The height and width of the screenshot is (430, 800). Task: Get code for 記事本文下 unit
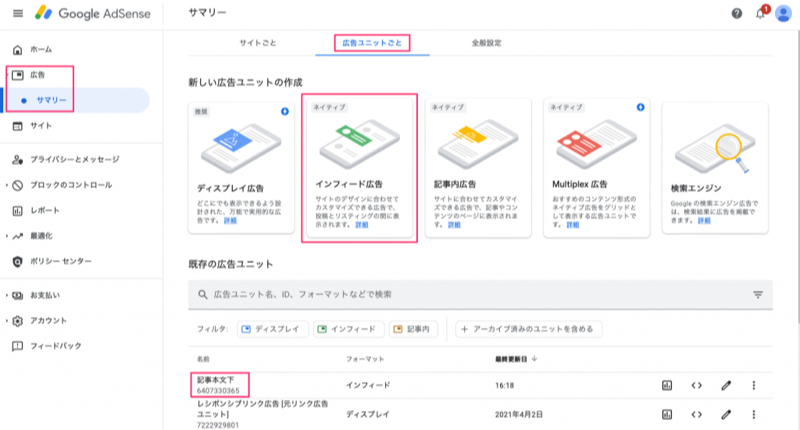pos(696,385)
